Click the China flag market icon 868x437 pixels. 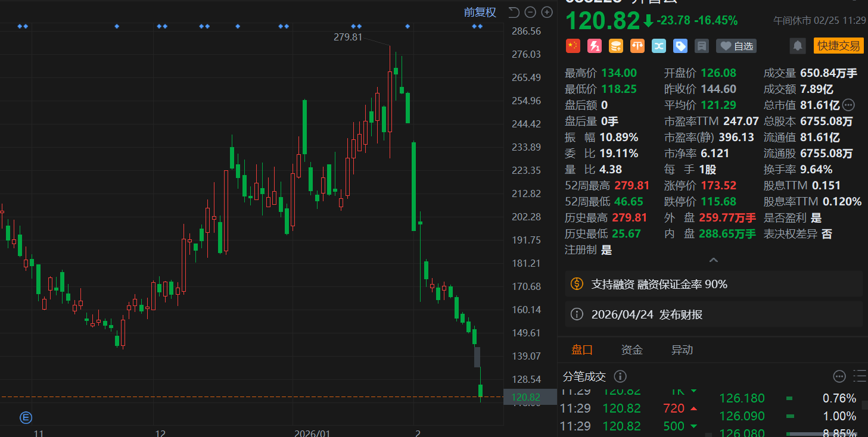tap(573, 46)
